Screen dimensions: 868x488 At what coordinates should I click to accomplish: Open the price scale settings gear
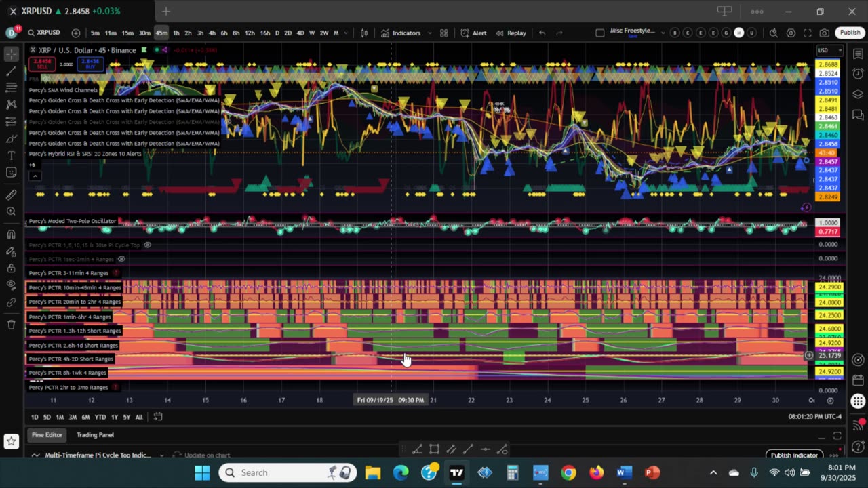[x=830, y=400]
